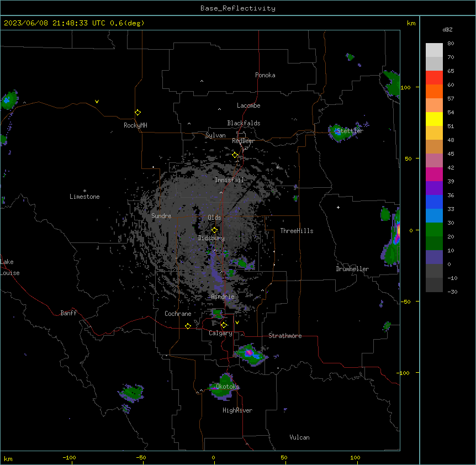Click the Didsbury town label

[211, 238]
